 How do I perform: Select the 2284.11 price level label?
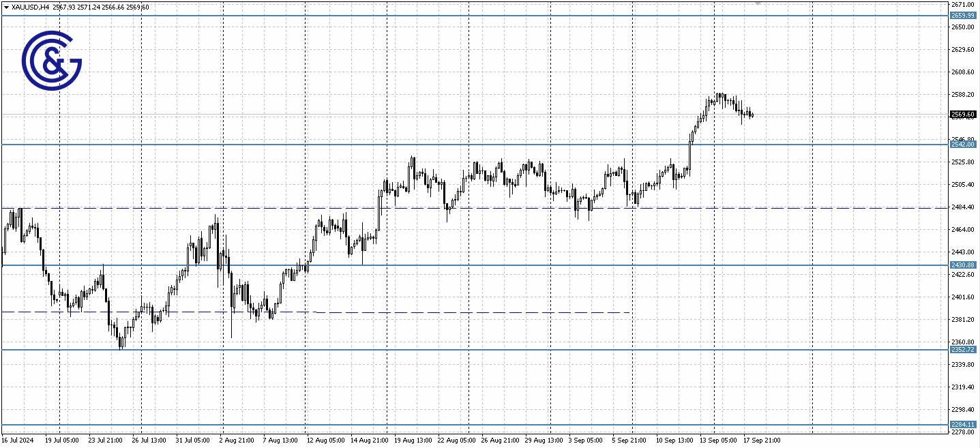[962, 425]
